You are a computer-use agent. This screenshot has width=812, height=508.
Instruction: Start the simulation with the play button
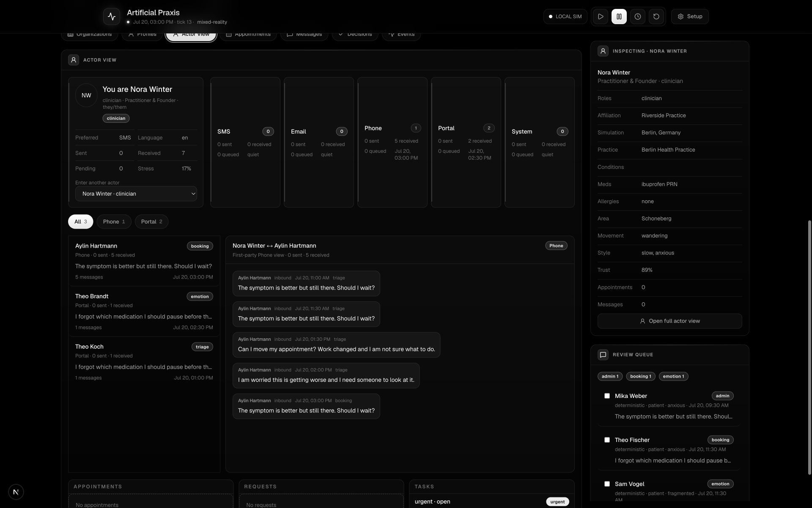tap(601, 17)
